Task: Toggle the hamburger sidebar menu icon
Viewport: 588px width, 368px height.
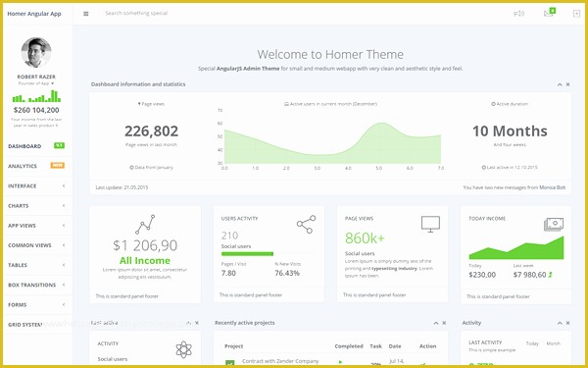Action: (x=86, y=14)
